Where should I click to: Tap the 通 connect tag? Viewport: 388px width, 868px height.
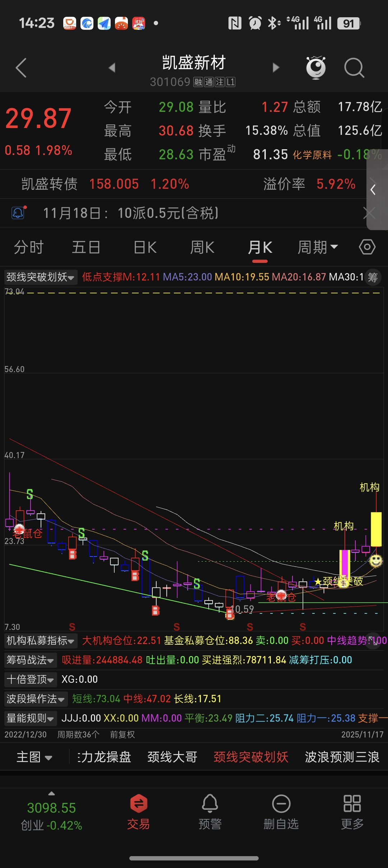pos(209,82)
